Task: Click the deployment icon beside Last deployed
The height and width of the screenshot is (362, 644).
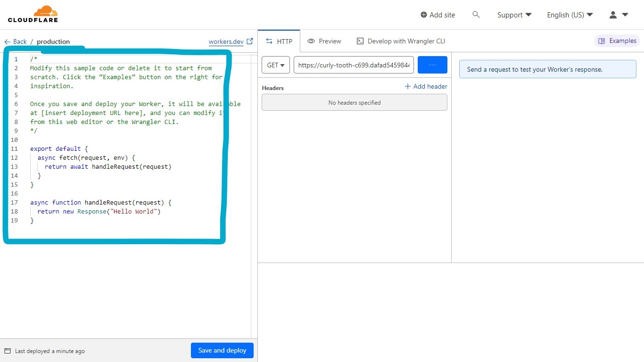Action: 8,351
